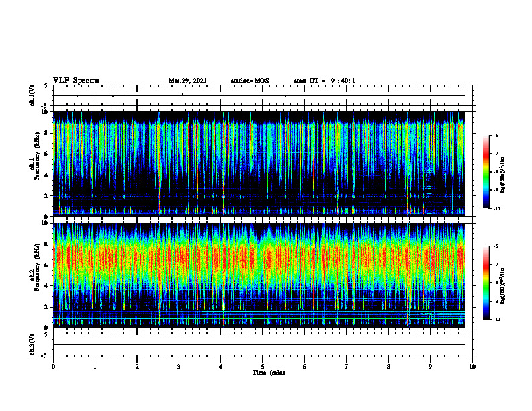Click time axis tick label "8"

click(x=388, y=367)
